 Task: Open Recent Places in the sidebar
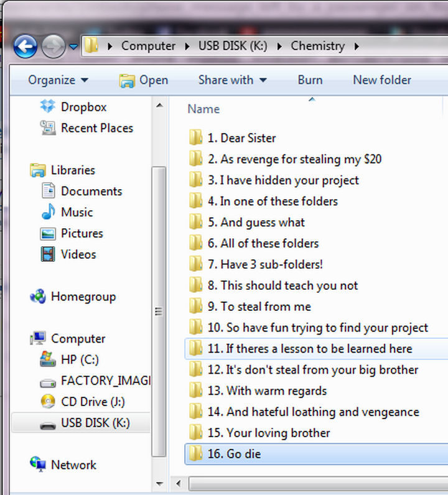(96, 128)
